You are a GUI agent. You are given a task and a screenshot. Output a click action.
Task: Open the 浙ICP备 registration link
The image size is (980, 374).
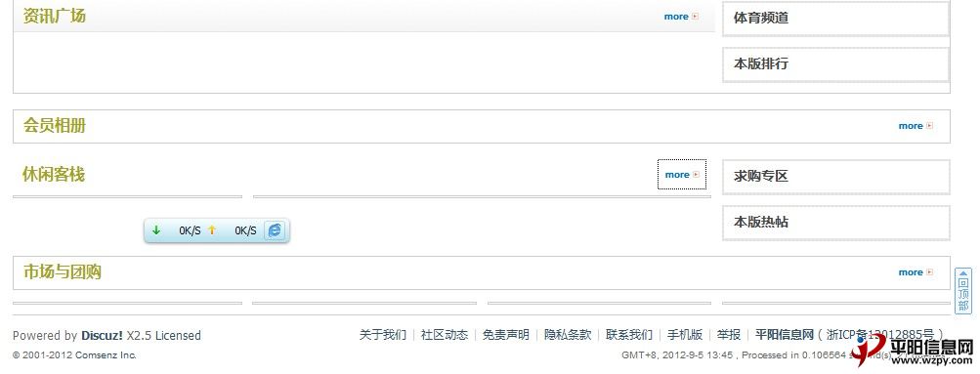[x=880, y=335]
